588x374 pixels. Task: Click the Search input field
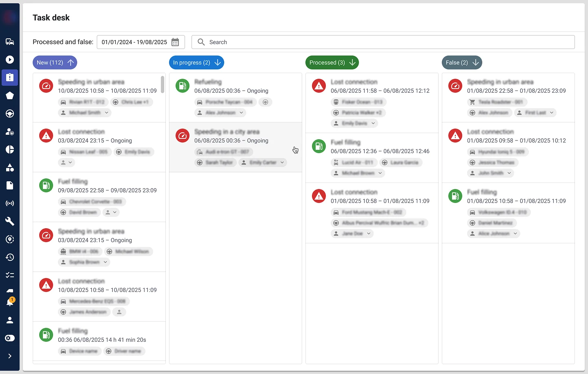click(x=383, y=42)
